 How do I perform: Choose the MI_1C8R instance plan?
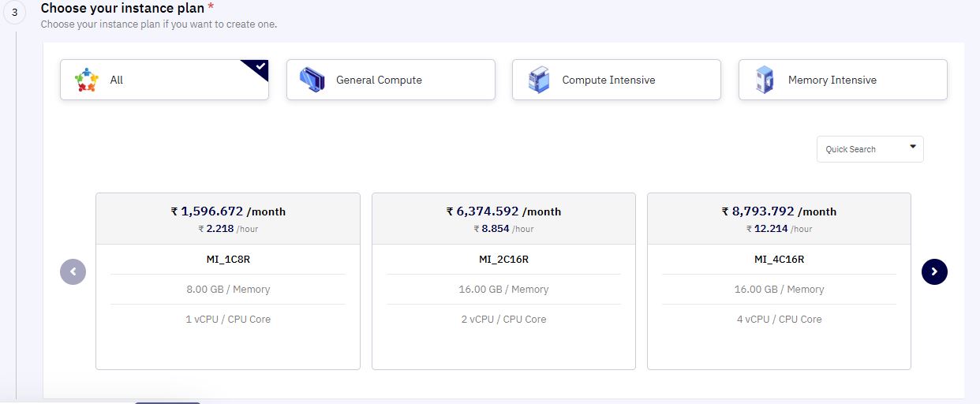(228, 281)
